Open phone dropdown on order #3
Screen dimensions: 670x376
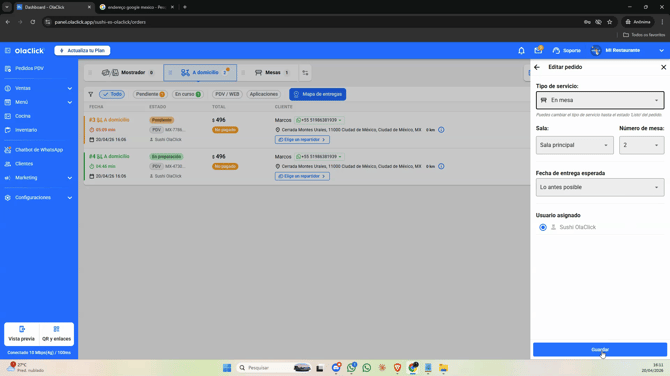(319, 120)
